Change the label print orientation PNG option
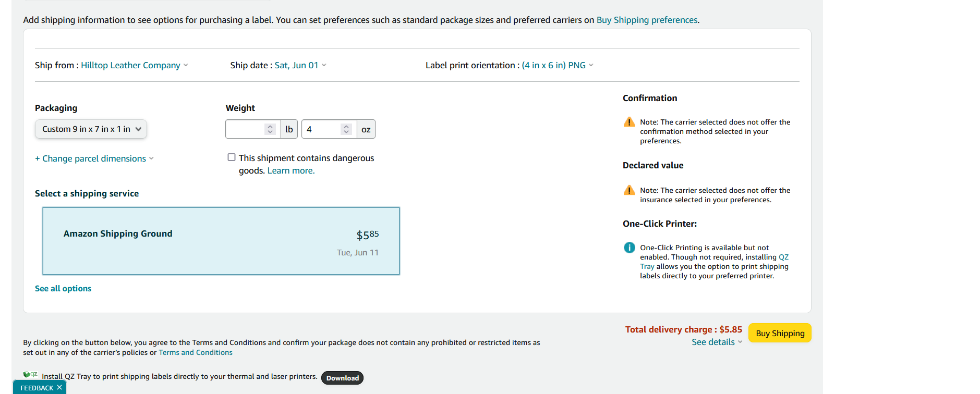 (x=558, y=65)
